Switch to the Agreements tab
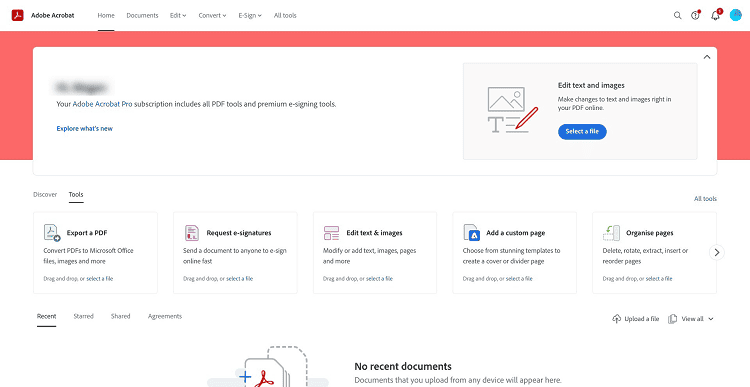This screenshot has width=750, height=387. click(165, 316)
